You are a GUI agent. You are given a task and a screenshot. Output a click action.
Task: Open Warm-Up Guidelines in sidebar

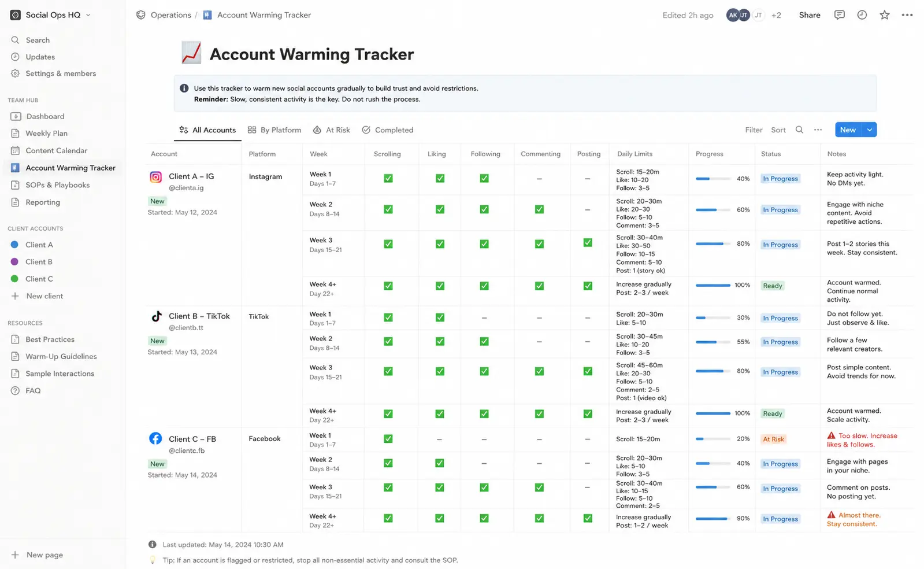point(61,356)
